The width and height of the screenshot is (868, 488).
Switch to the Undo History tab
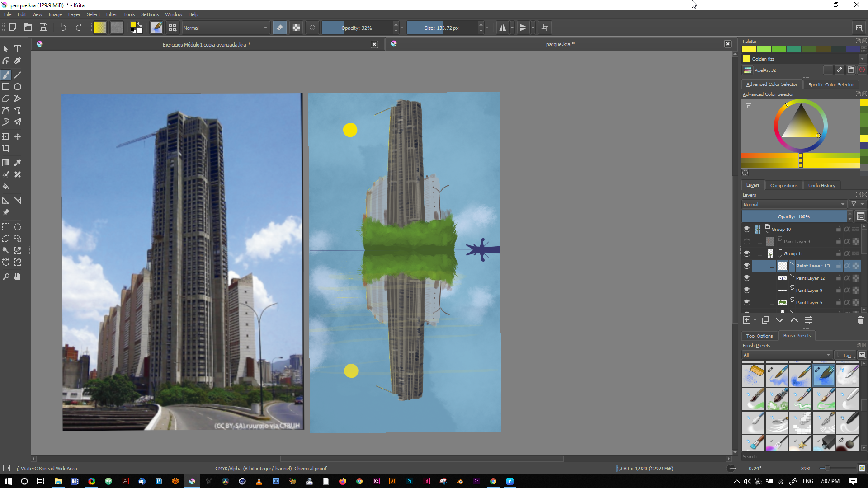[x=821, y=185]
